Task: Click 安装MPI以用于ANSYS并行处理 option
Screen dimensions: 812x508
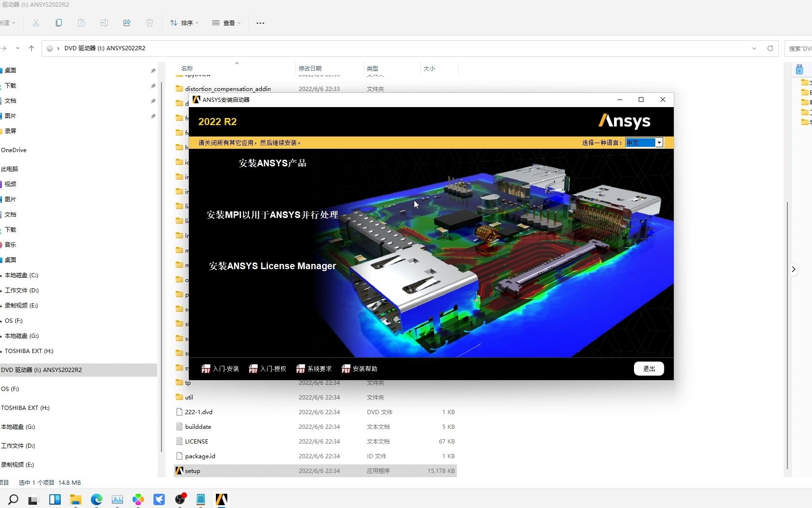Action: [x=272, y=215]
